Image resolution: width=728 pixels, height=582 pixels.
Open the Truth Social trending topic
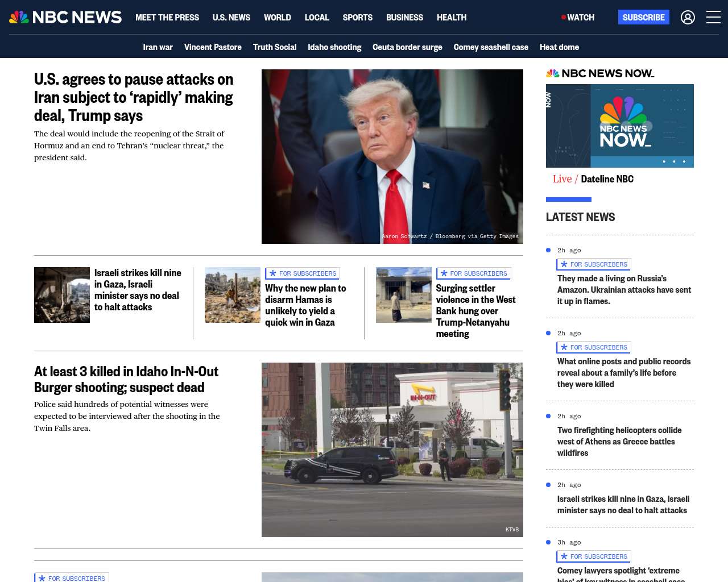pos(275,47)
